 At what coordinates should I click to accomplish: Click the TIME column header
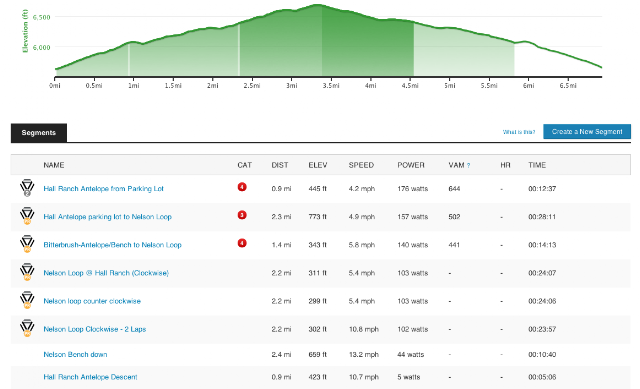click(x=537, y=165)
